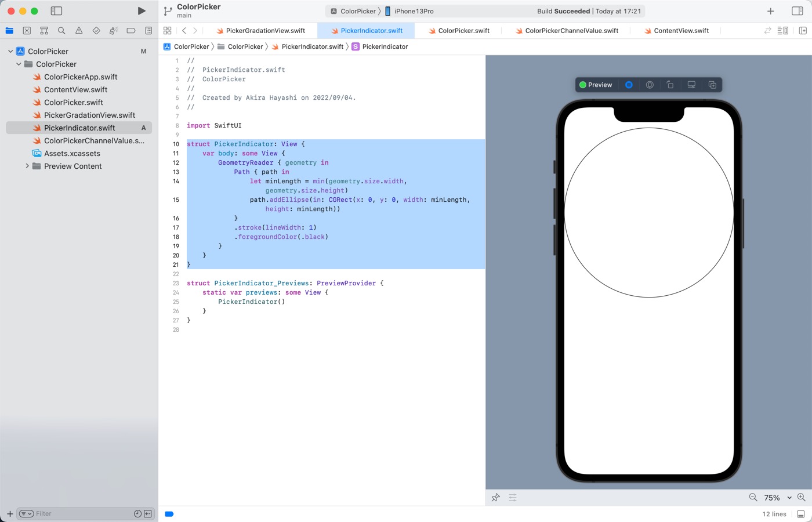812x522 pixels.
Task: Open navigator filter options menu
Action: click(x=26, y=514)
